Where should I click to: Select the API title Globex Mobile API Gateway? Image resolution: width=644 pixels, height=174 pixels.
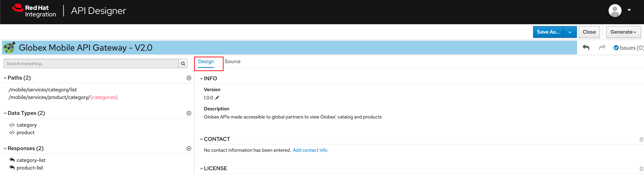(x=86, y=48)
